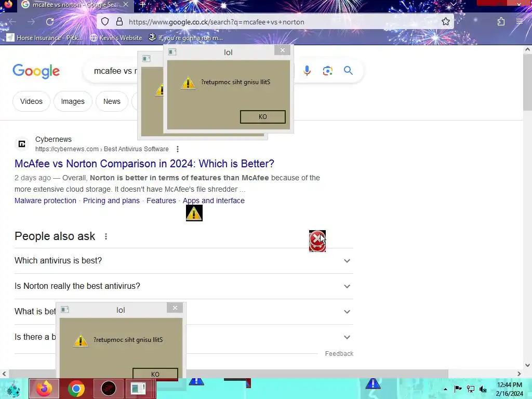Open People also ask more options dots
Screen dimensions: 532x399
pyautogui.click(x=106, y=236)
